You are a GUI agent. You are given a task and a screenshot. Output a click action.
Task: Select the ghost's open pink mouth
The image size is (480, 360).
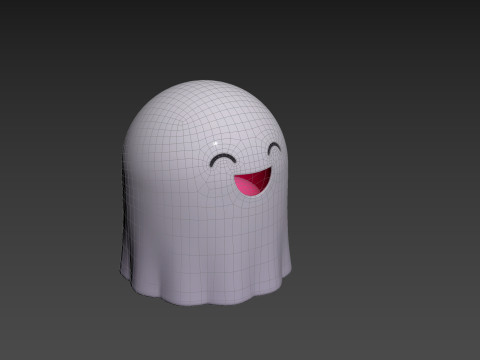[253, 182]
